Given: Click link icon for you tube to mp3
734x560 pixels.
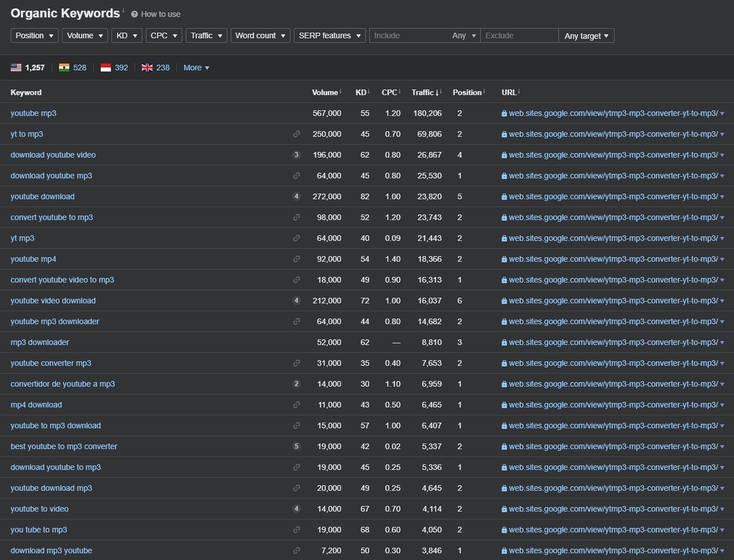Looking at the screenshot, I should pyautogui.click(x=297, y=530).
